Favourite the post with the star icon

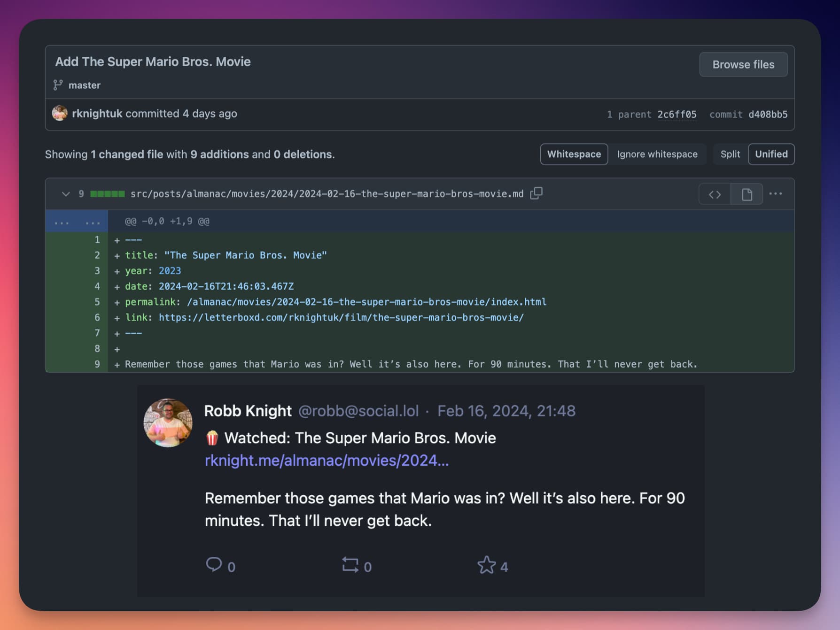486,565
